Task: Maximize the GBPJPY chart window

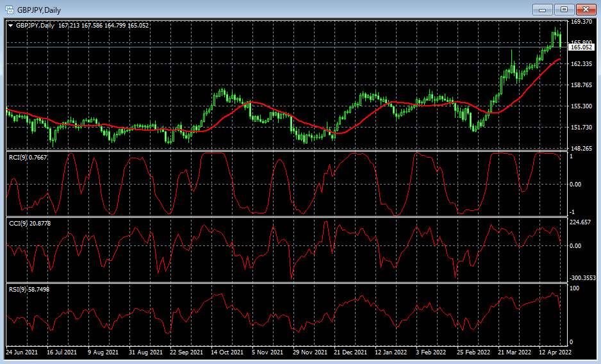Action: coord(564,10)
